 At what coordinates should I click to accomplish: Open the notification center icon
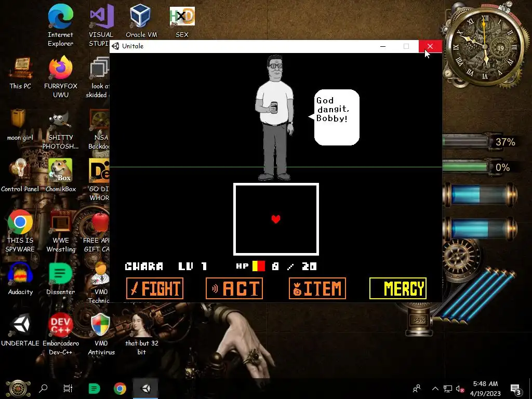(516, 389)
